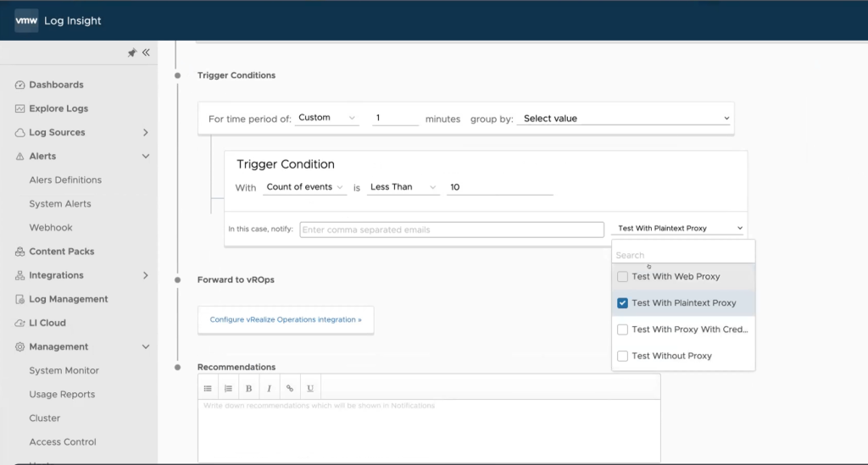Open Dashboards from the sidebar

[x=57, y=85]
